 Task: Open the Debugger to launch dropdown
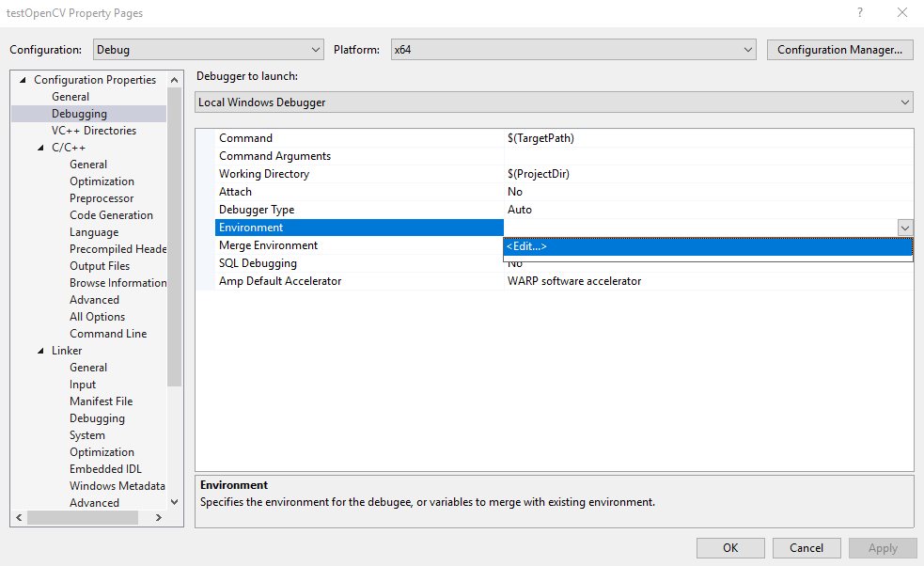[554, 102]
